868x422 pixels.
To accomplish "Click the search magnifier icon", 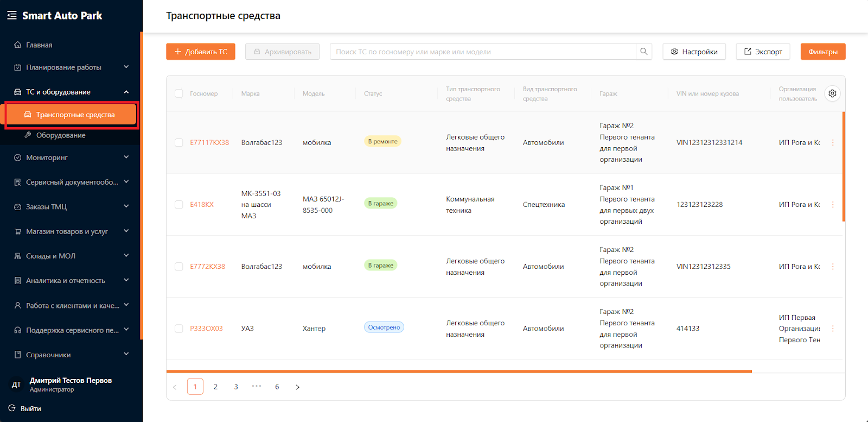I will pyautogui.click(x=643, y=52).
